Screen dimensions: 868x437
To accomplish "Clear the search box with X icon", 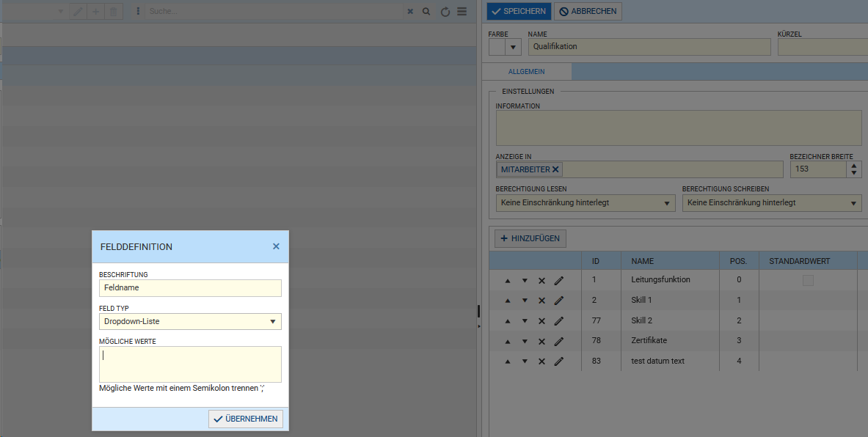I will pyautogui.click(x=410, y=12).
